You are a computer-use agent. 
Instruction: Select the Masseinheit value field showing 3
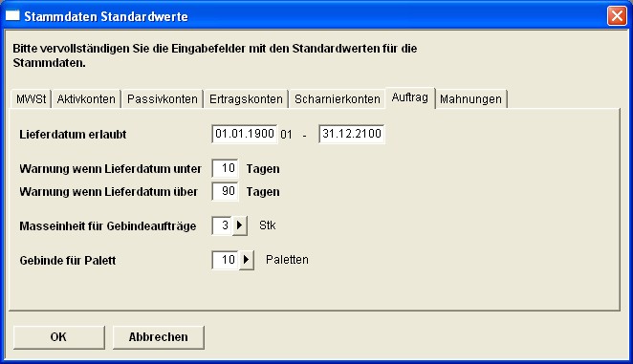coord(222,225)
